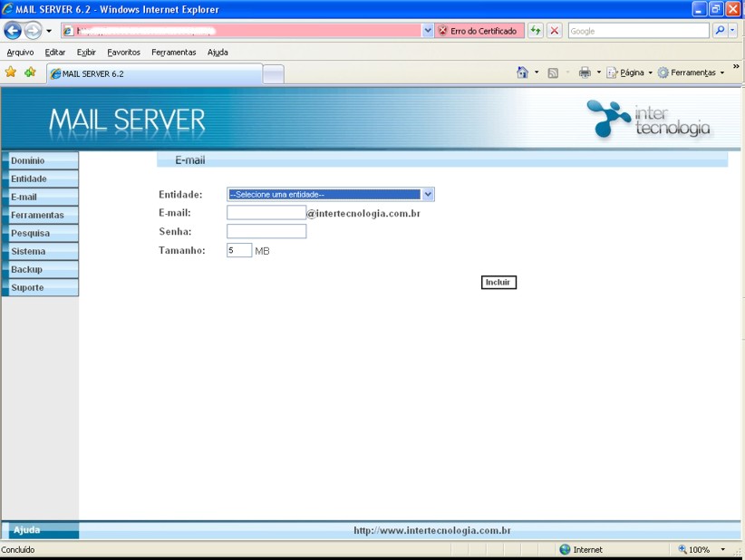Click the Internet zone globe icon
This screenshot has height=560, width=745.
coord(565,549)
